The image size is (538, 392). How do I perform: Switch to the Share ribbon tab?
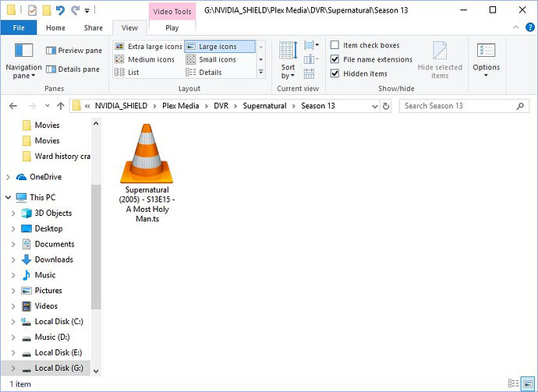94,28
